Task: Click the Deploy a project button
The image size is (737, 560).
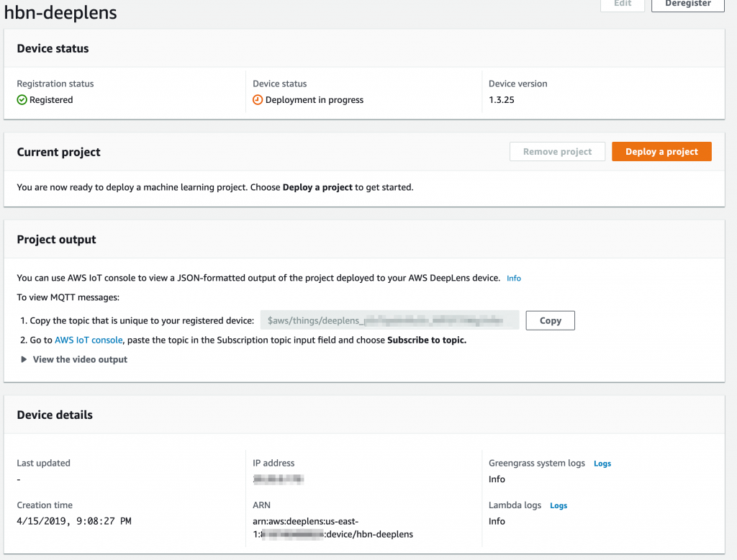Action: point(661,151)
